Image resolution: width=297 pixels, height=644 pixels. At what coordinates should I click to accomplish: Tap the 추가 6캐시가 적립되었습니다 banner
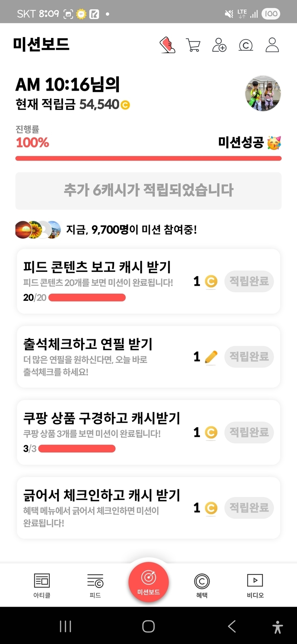tap(148, 191)
